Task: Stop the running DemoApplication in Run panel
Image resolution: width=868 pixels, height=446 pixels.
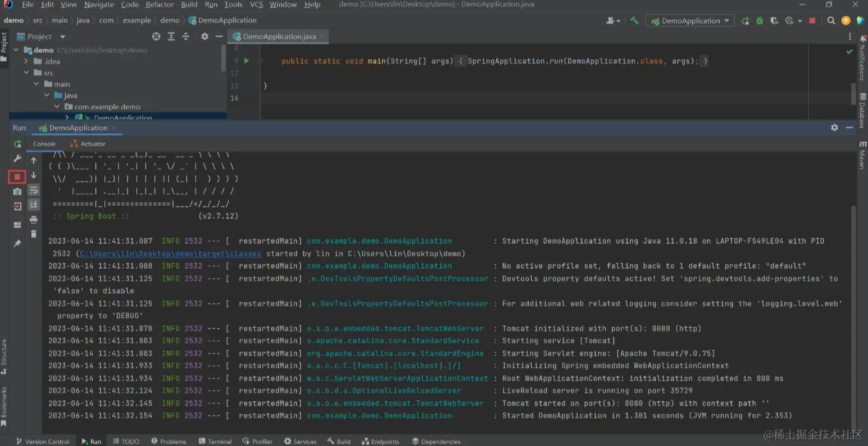Action: coord(17,177)
